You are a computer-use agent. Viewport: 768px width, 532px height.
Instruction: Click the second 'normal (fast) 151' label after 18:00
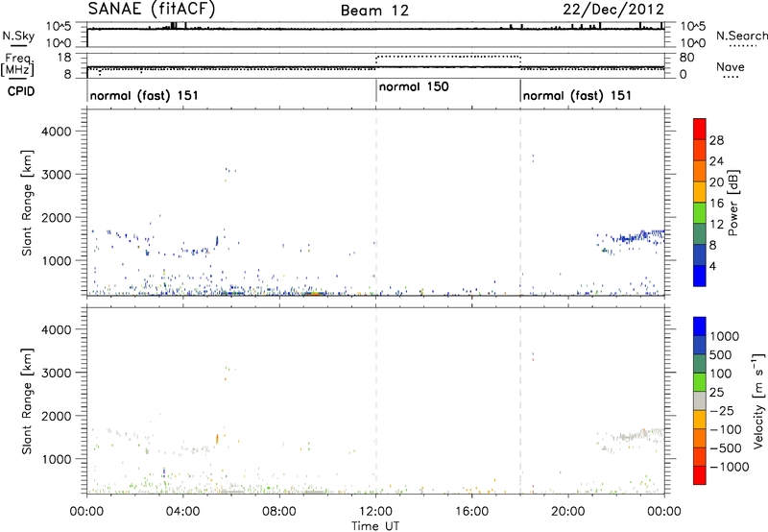click(577, 95)
